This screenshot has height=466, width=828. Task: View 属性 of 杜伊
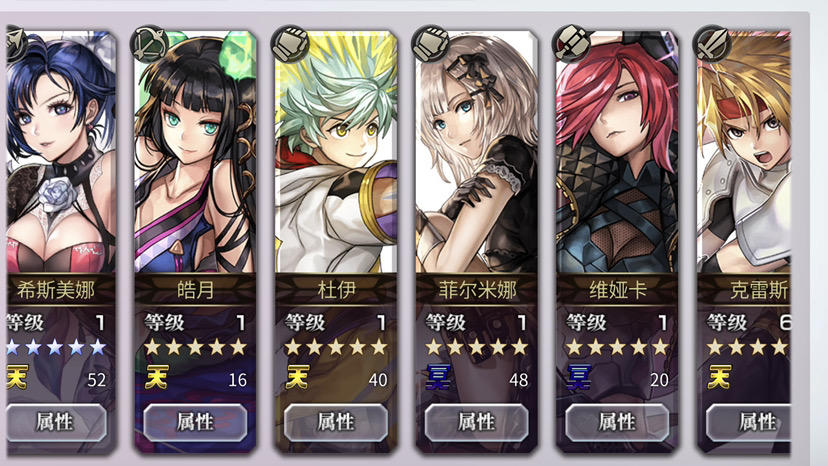click(336, 422)
